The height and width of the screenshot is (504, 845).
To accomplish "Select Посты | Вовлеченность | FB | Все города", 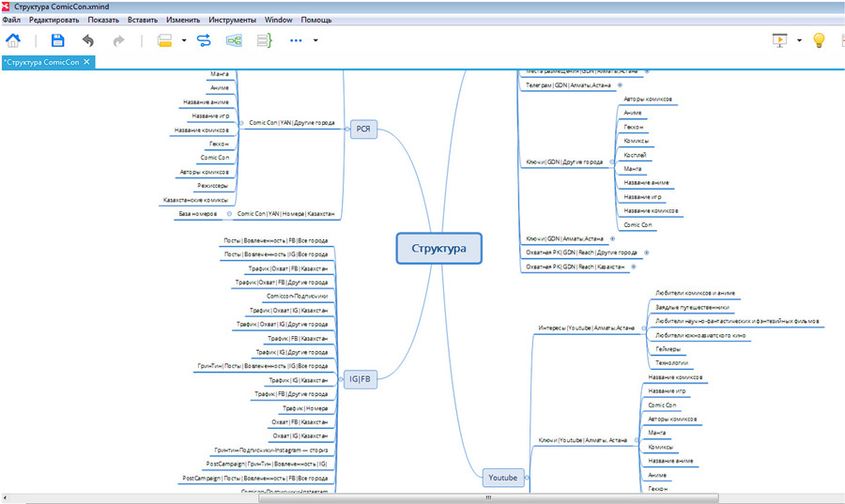I will click(276, 240).
